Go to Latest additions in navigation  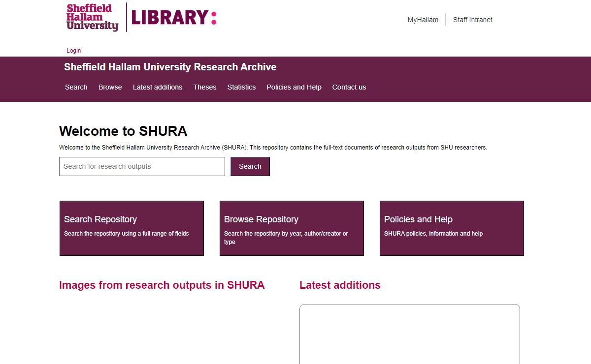158,87
